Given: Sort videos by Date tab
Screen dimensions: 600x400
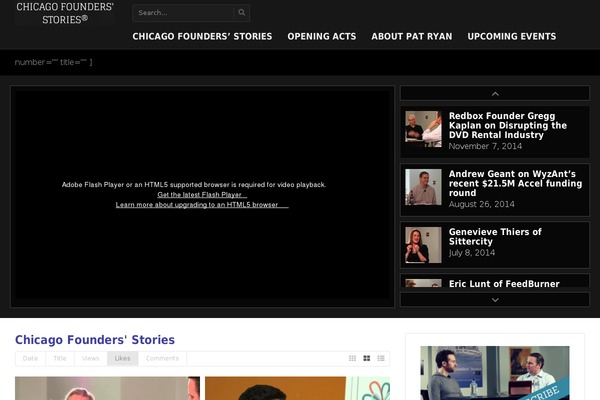Looking at the screenshot, I should tap(30, 358).
